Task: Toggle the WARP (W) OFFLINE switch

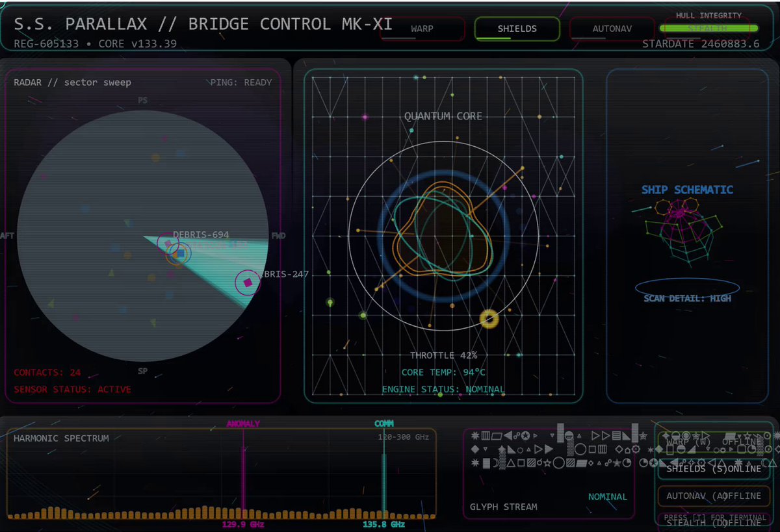Action: click(714, 442)
